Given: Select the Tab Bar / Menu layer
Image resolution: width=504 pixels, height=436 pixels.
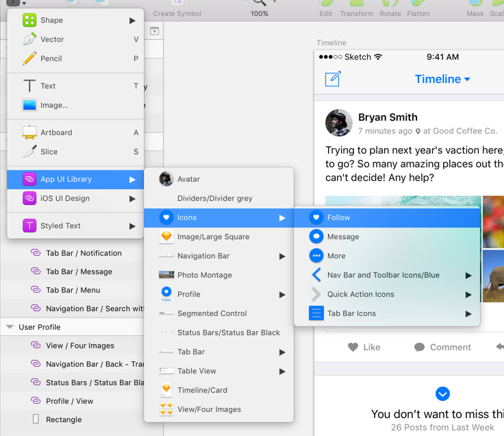Looking at the screenshot, I should pyautogui.click(x=72, y=290).
